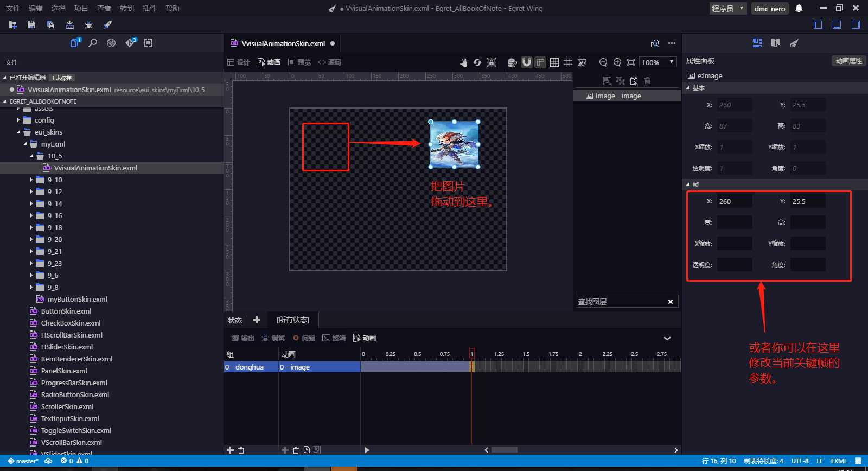Click the save file icon

point(31,25)
